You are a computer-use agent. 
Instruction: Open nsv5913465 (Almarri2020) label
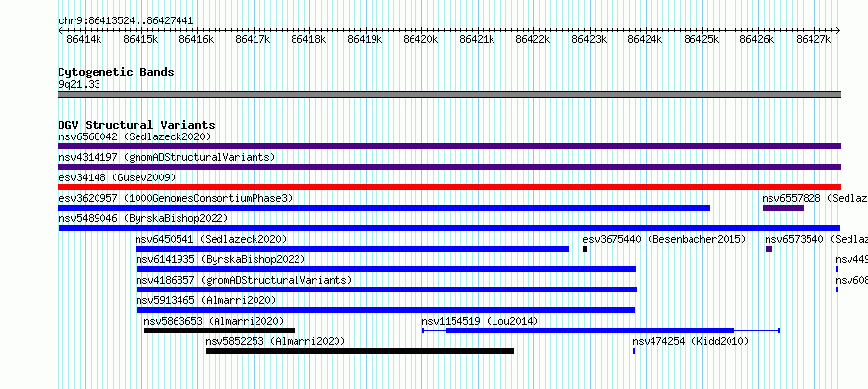[206, 300]
